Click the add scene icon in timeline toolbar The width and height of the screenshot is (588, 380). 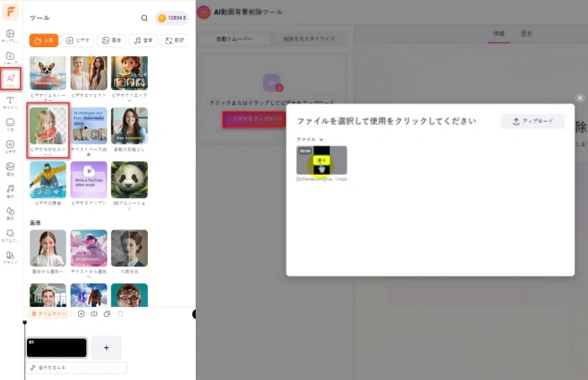[81, 314]
